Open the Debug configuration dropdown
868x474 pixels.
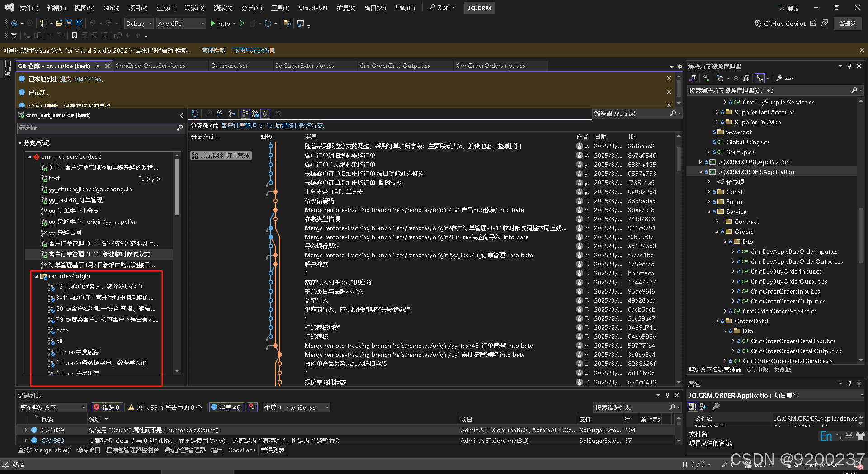[x=138, y=24]
